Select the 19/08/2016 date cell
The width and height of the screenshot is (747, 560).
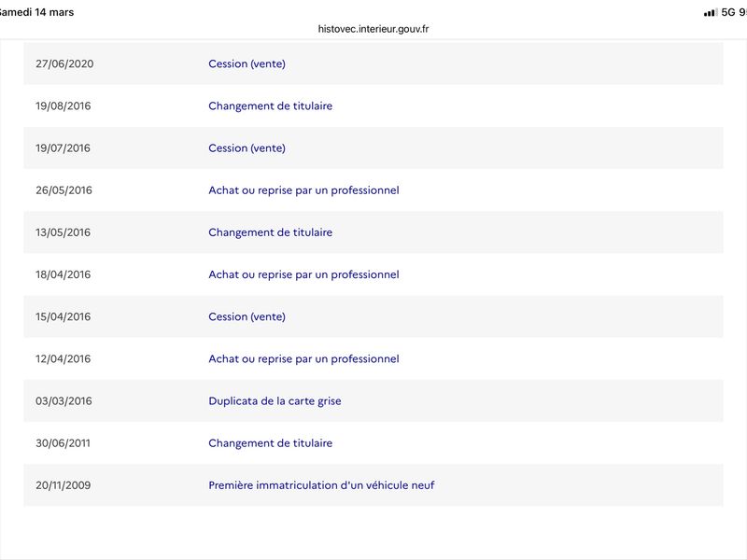[x=63, y=105]
